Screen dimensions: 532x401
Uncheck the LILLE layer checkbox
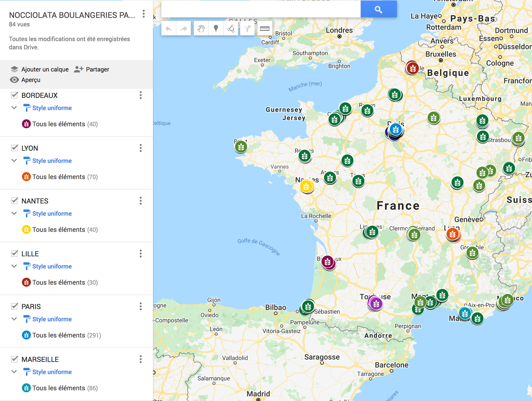(15, 253)
